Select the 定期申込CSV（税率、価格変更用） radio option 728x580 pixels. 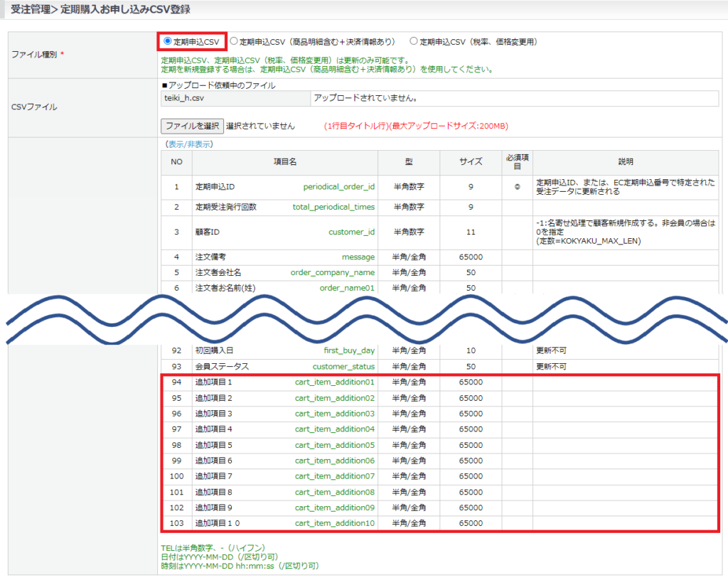point(414,41)
